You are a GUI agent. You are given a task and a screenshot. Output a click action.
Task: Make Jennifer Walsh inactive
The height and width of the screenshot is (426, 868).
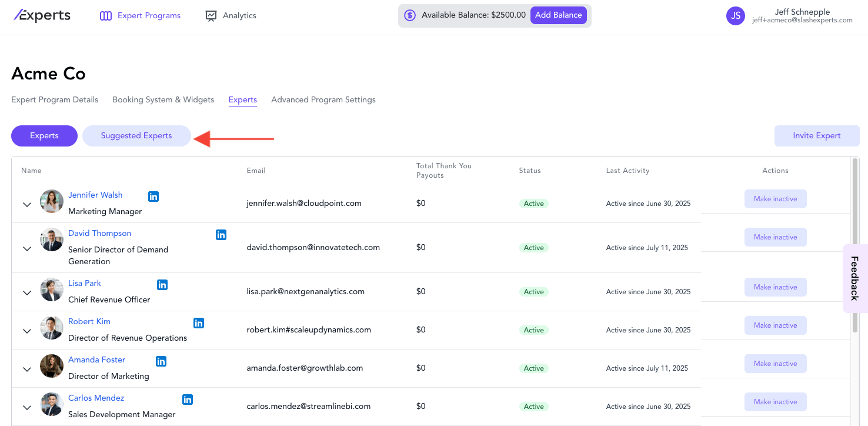point(775,199)
